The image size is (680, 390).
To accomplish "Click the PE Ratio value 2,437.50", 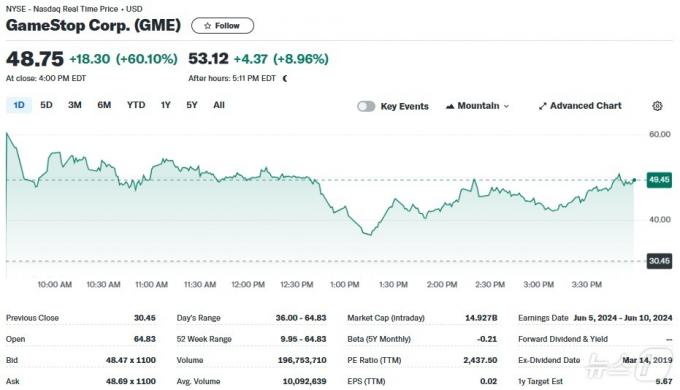I will pos(480,360).
